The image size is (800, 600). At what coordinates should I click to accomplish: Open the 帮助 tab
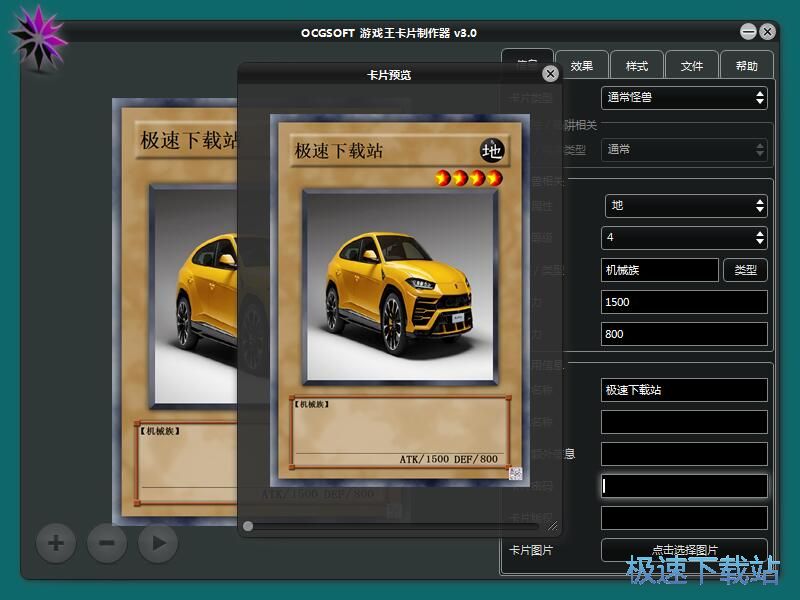746,66
